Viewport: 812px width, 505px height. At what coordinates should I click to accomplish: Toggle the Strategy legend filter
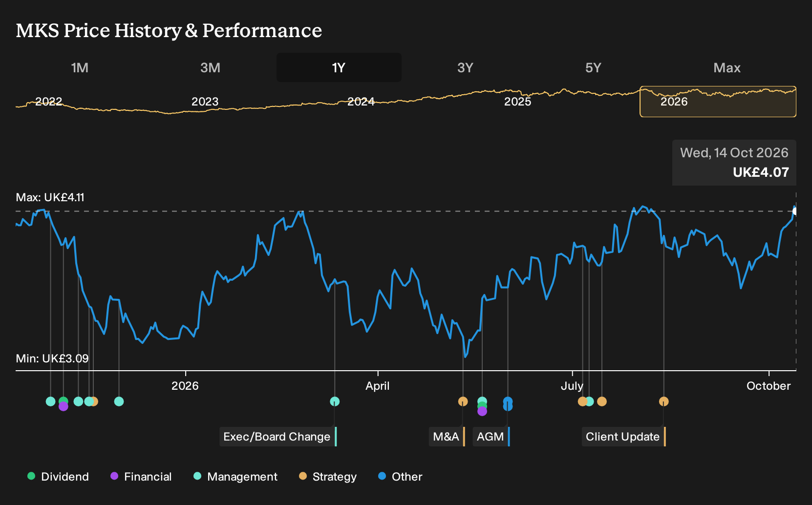click(328, 477)
